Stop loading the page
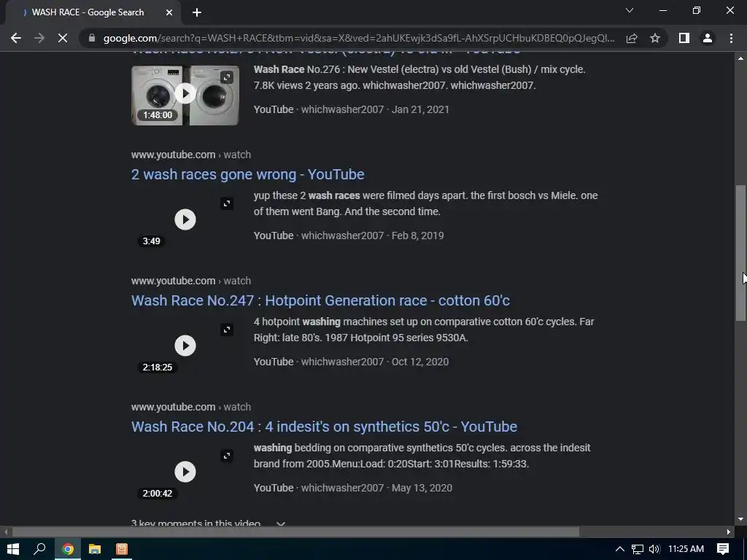 coord(63,38)
